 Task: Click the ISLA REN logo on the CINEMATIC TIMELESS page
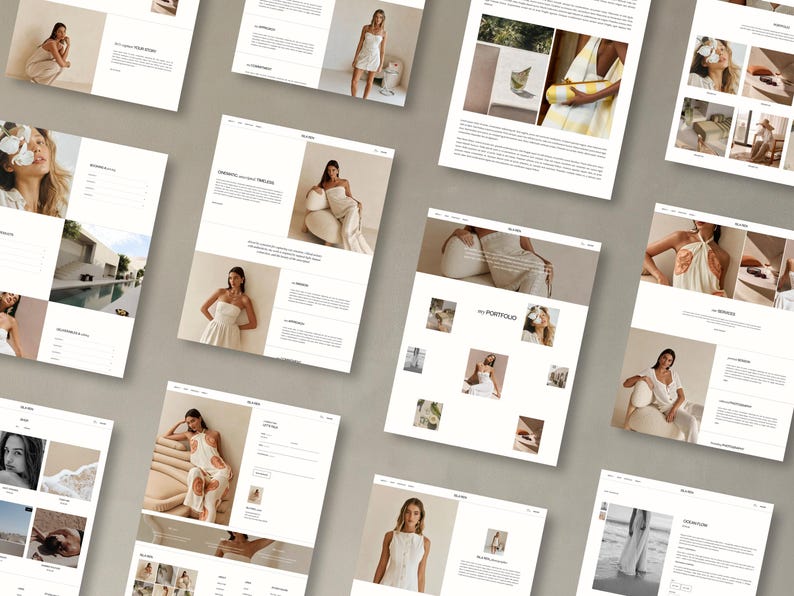coord(308,136)
